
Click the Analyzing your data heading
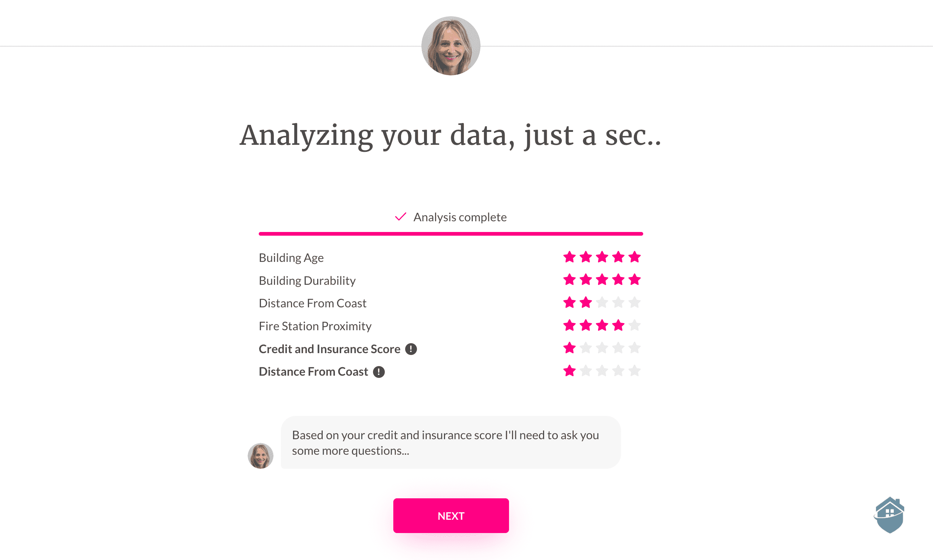(x=451, y=136)
